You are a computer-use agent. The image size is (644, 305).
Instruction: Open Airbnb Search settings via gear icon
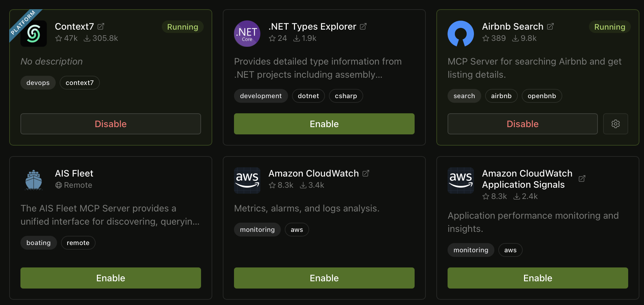(615, 124)
